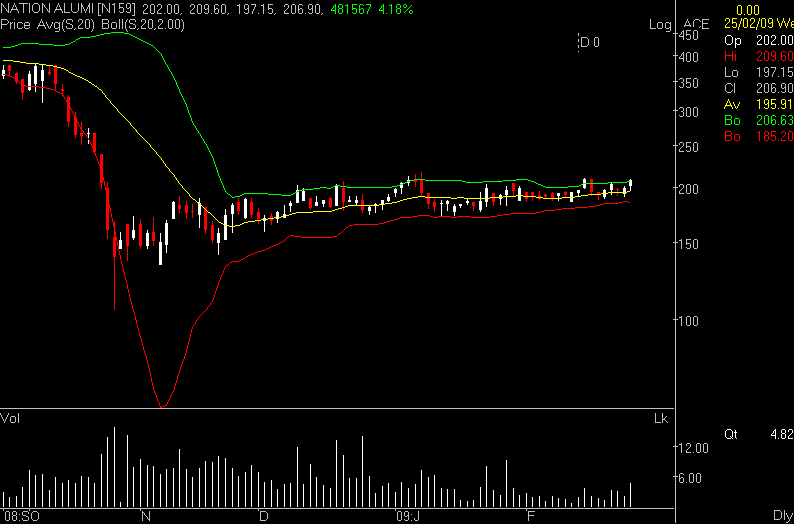Click the F month marker on time axis

coord(531,516)
